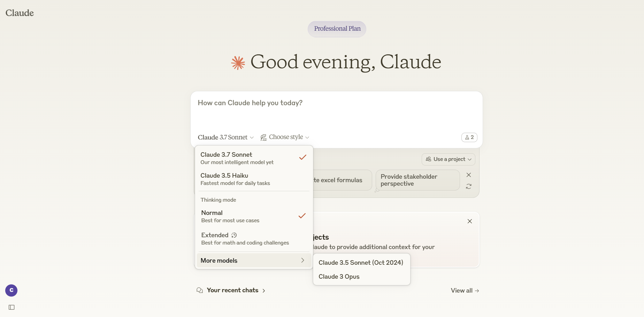Expand the Use a project dropdown
This screenshot has width=644, height=317.
click(x=449, y=159)
